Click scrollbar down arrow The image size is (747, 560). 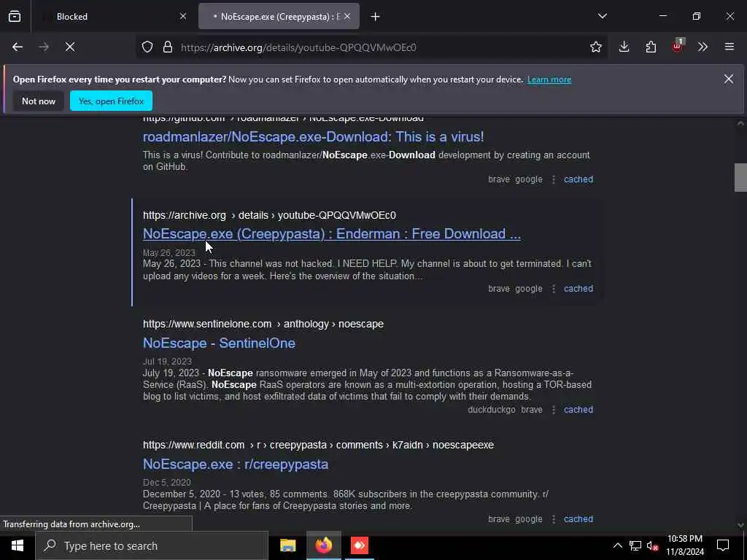[740, 525]
